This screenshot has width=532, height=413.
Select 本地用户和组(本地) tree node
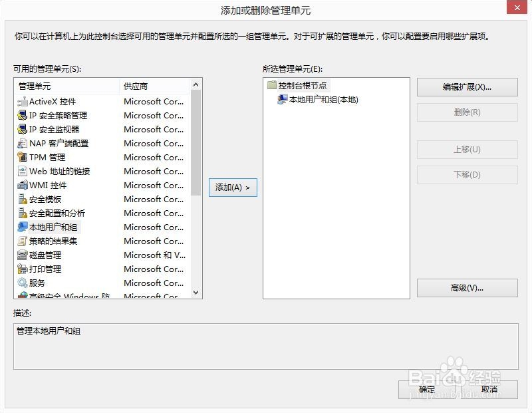point(324,100)
